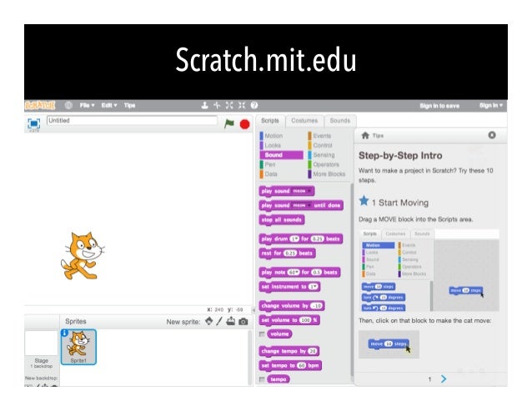The width and height of the screenshot is (532, 411).
Task: Select the Sound block category
Action: 281,155
